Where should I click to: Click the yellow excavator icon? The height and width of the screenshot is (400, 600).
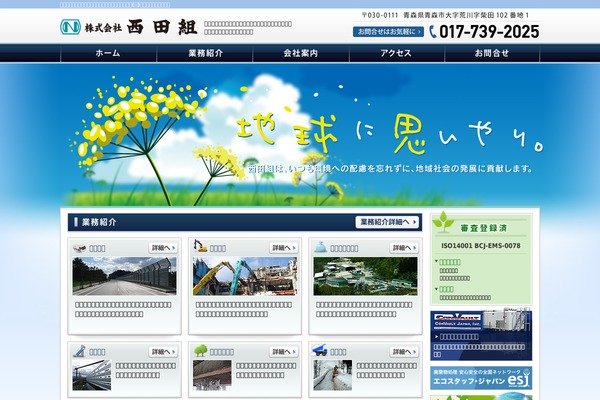tap(200, 246)
